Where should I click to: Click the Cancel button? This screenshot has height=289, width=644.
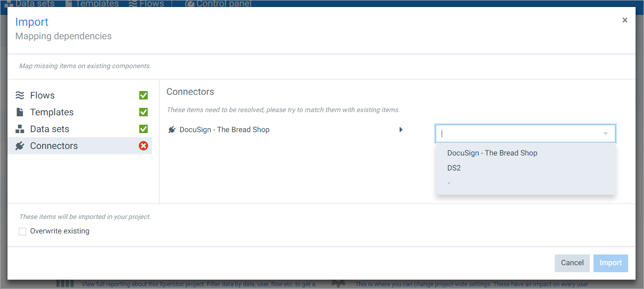point(572,263)
